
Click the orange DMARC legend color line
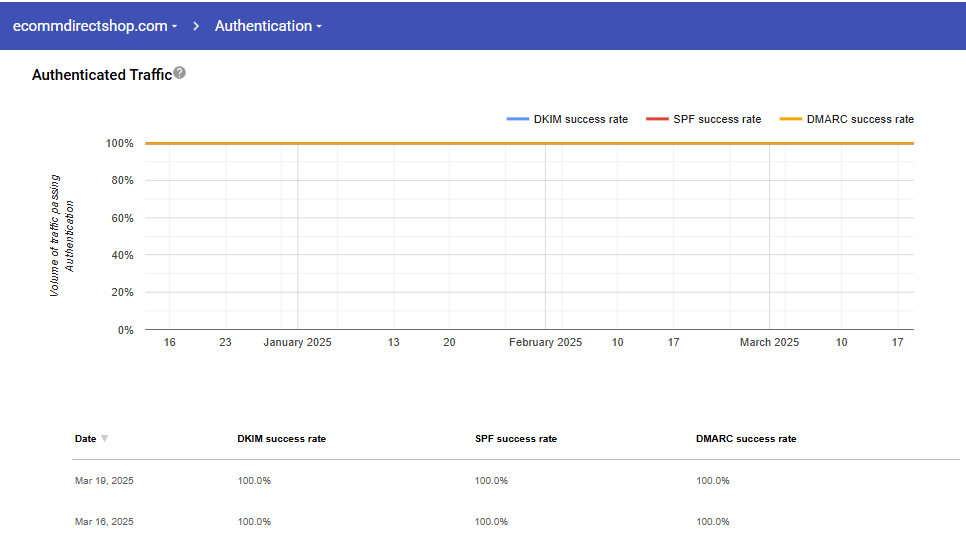(x=791, y=119)
